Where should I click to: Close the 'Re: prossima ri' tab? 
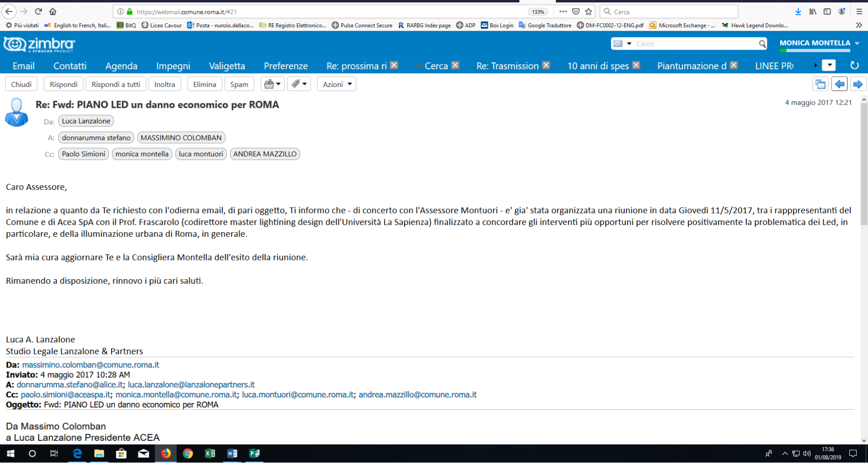395,66
